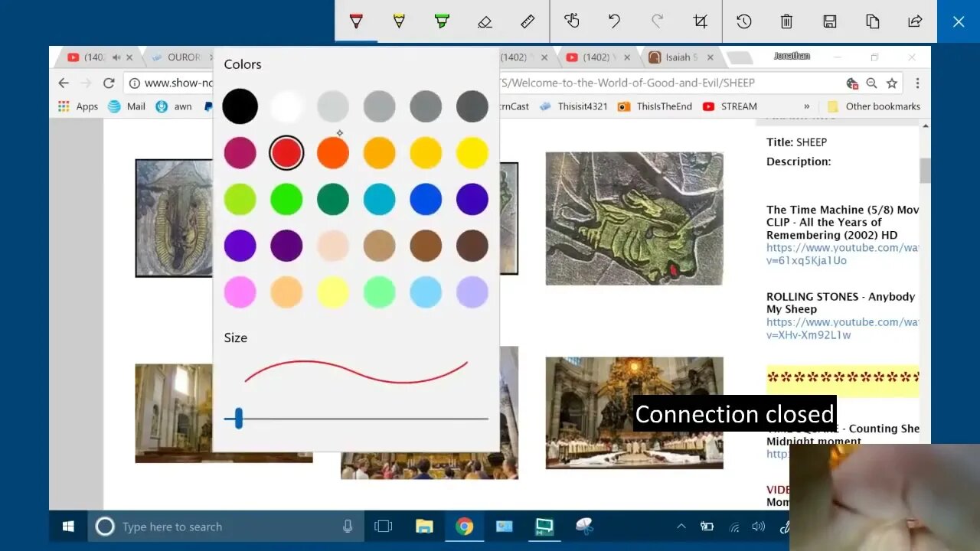Go back in Chrome
This screenshot has width=980, height=551.
click(64, 83)
